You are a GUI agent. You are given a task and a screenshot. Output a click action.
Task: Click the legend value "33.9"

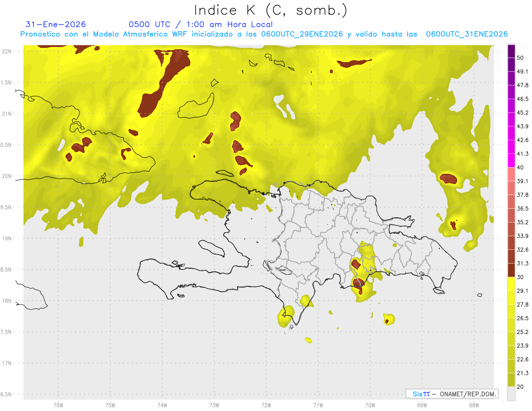point(523,236)
